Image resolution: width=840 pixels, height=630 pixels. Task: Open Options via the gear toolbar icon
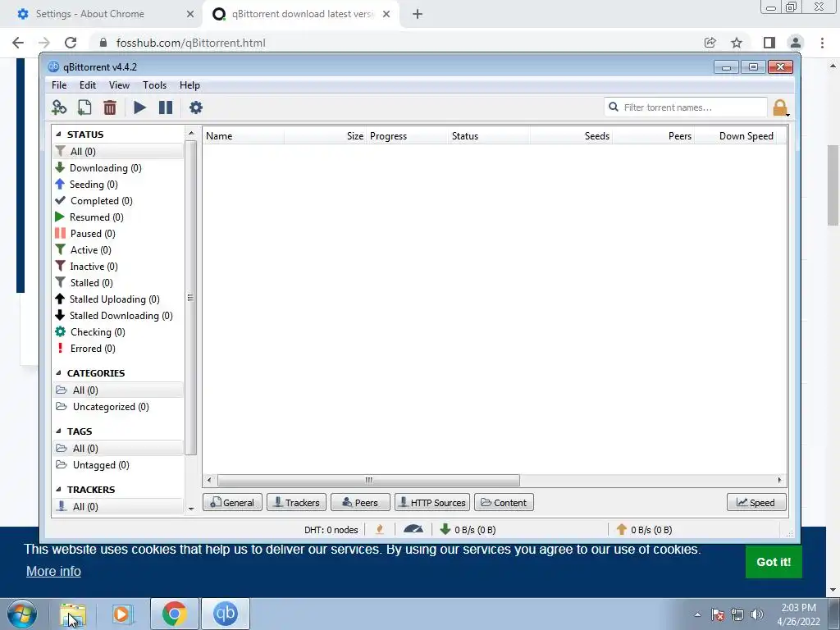click(x=196, y=107)
